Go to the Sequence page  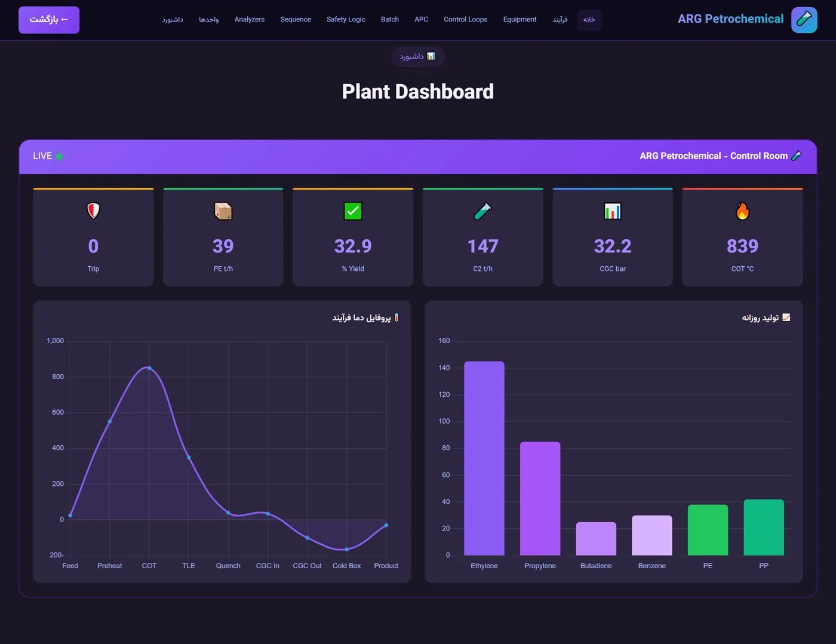pyautogui.click(x=296, y=20)
